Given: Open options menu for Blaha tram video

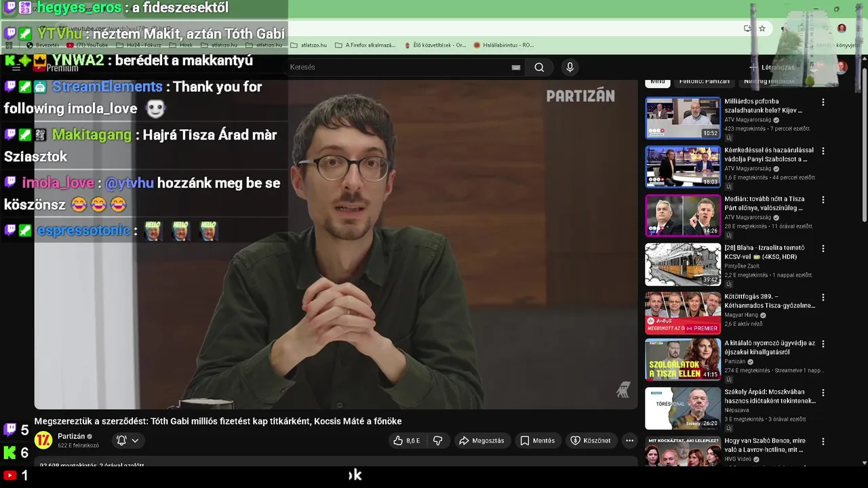Looking at the screenshot, I should (823, 249).
